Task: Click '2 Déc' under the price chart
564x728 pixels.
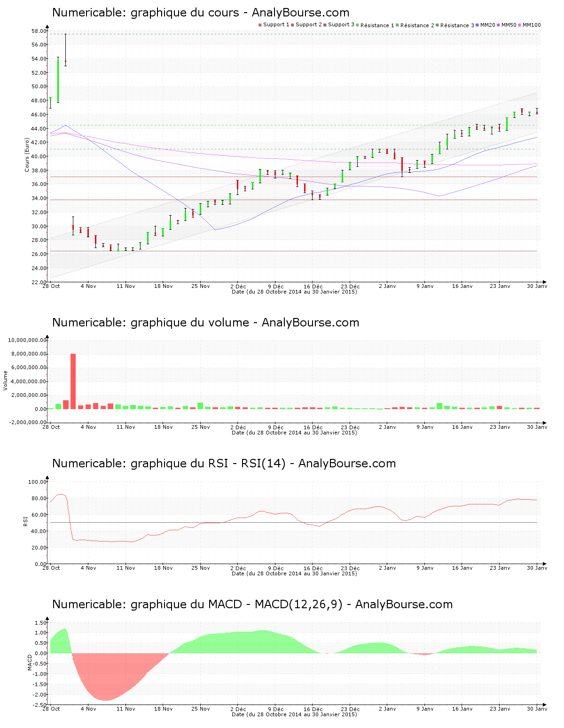Action: pyautogui.click(x=238, y=286)
